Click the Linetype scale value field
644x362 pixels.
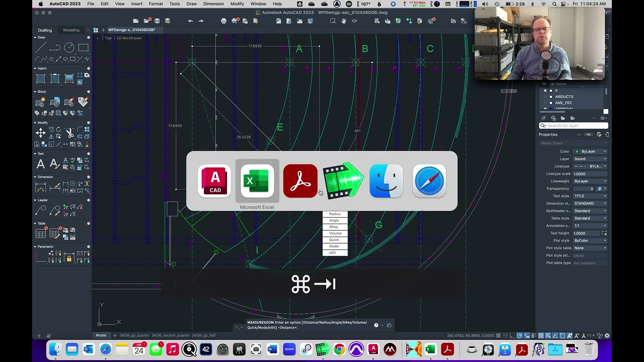pyautogui.click(x=591, y=174)
